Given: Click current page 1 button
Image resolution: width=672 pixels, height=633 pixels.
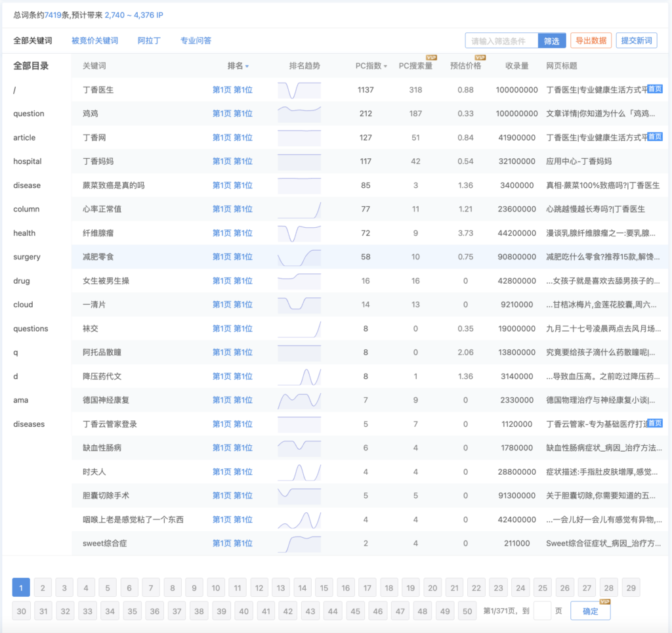Looking at the screenshot, I should [x=21, y=588].
